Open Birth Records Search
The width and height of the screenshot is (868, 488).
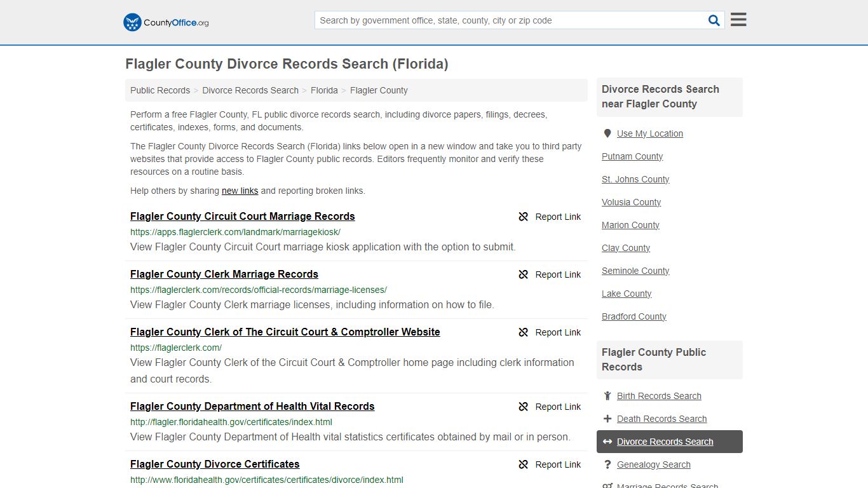[x=659, y=396]
